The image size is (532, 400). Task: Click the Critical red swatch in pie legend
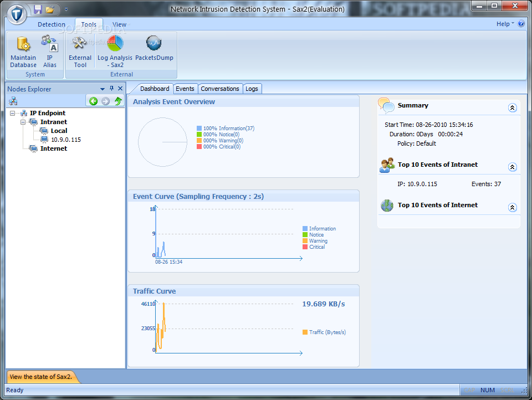pyautogui.click(x=199, y=147)
